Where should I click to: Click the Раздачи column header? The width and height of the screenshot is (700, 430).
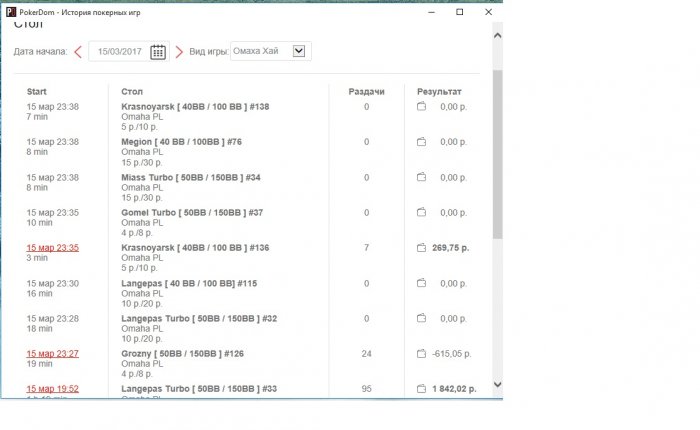coord(367,92)
